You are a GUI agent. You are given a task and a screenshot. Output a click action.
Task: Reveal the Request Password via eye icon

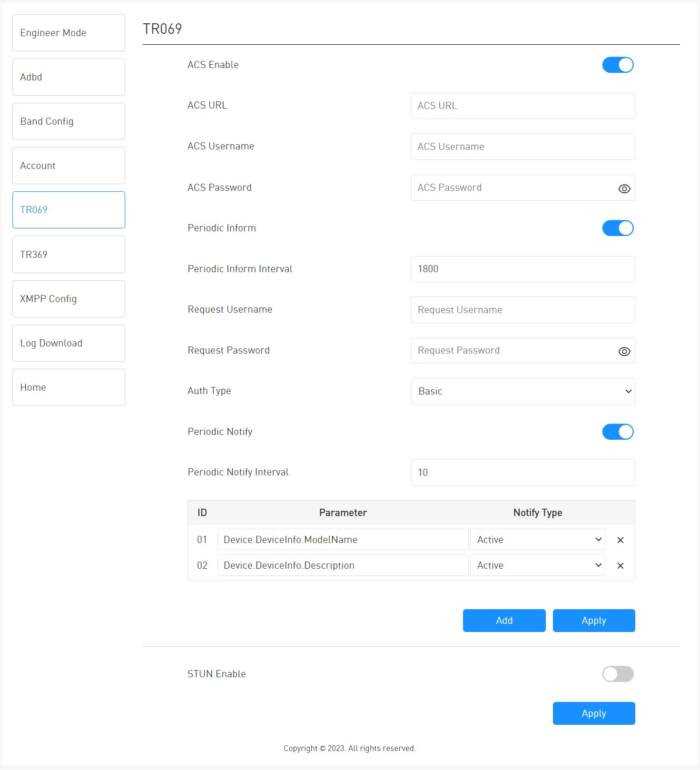coord(624,351)
